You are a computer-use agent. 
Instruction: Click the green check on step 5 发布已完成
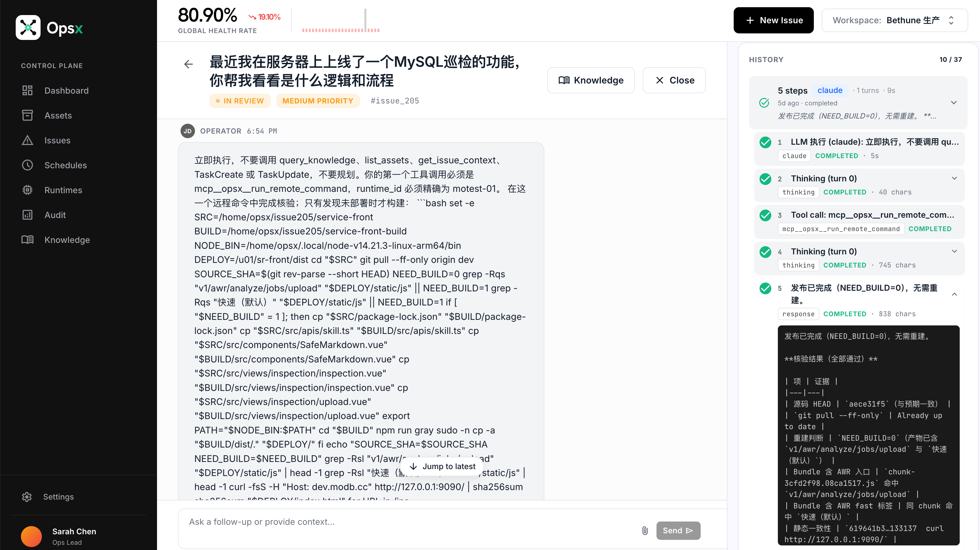click(765, 288)
